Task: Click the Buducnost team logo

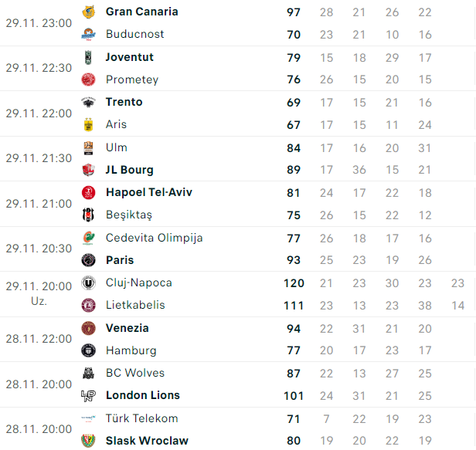Action: coord(88,34)
